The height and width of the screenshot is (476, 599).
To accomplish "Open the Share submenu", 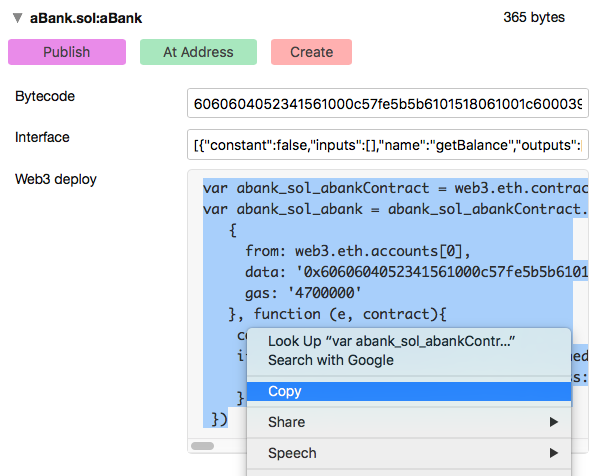I will tap(409, 422).
